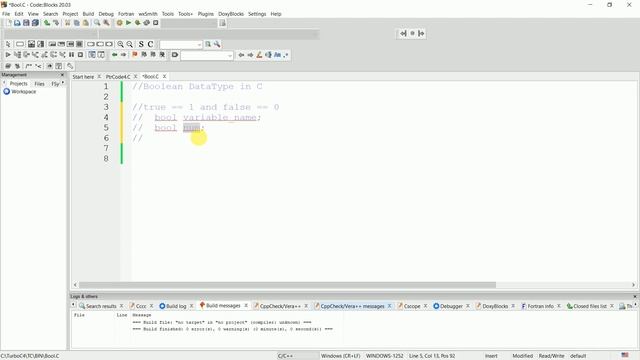
Task: Open the build target dropdown
Action: point(189,23)
